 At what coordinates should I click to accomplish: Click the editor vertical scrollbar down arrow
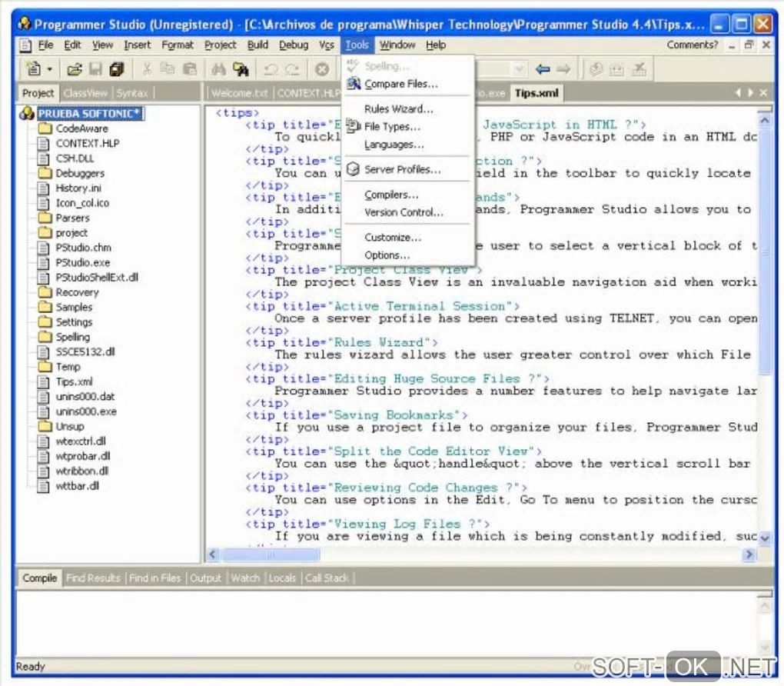(x=765, y=538)
